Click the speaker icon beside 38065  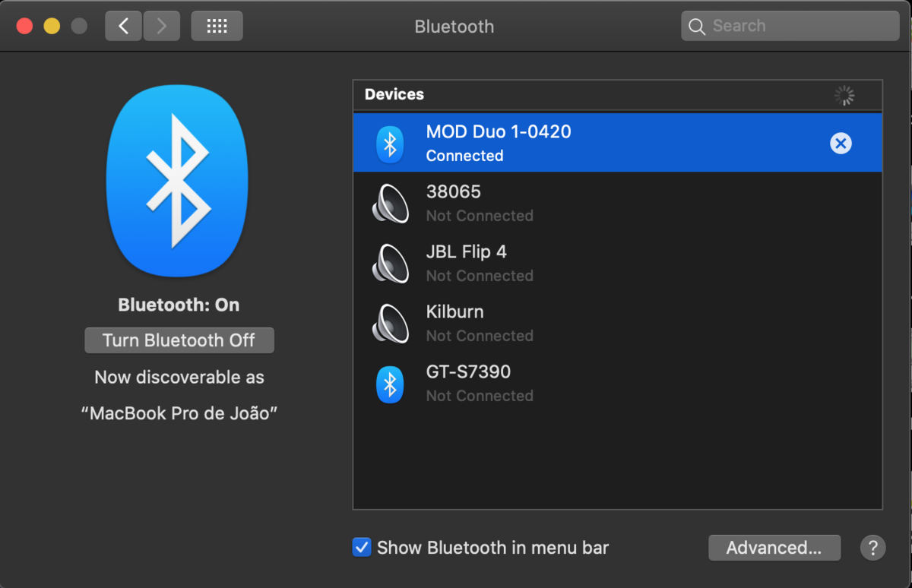[390, 204]
